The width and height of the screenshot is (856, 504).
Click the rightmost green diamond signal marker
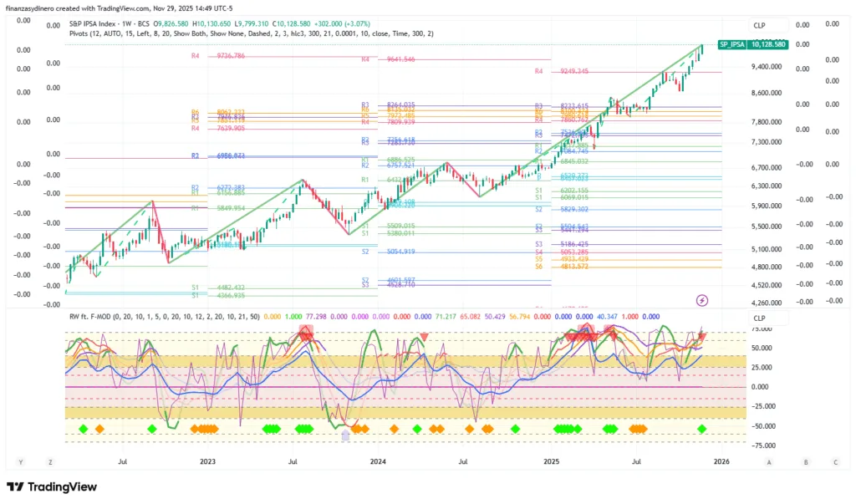point(701,429)
